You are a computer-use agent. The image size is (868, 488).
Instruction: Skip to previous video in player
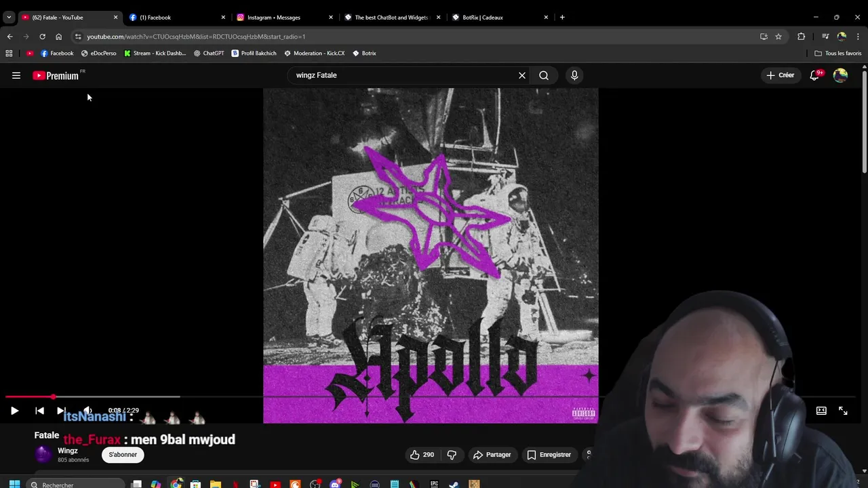coord(39,411)
